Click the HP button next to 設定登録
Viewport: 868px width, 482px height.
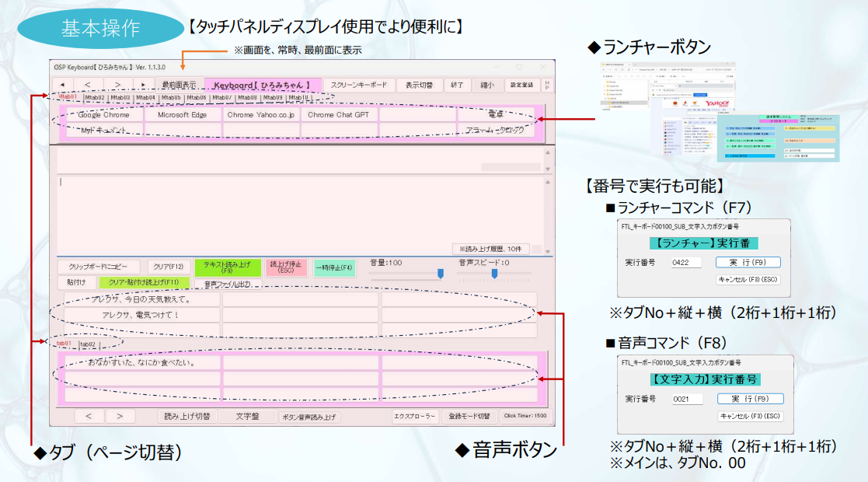(x=547, y=86)
